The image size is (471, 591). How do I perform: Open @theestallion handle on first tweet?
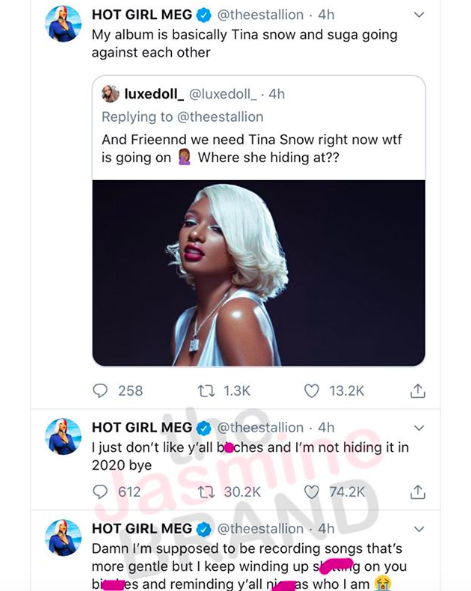[260, 15]
